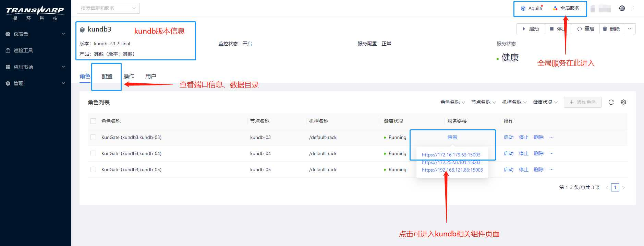Screen dimensions: 644x246
Task: Click 停止 for the kundb-03 role
Action: coord(524,137)
